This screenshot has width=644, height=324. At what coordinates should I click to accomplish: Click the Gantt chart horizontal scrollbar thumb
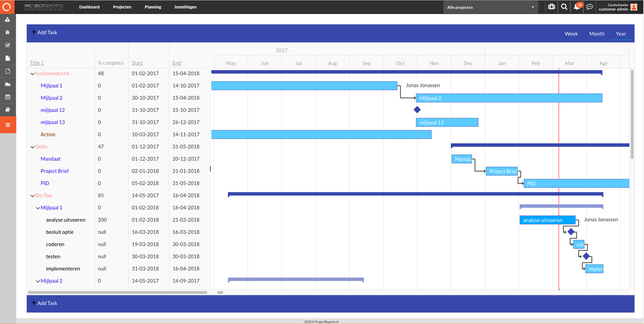coord(220,292)
